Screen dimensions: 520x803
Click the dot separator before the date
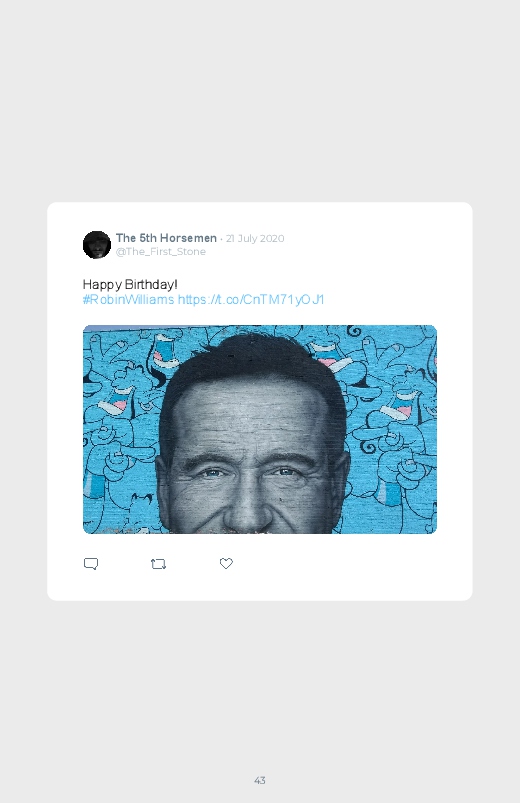coord(221,239)
